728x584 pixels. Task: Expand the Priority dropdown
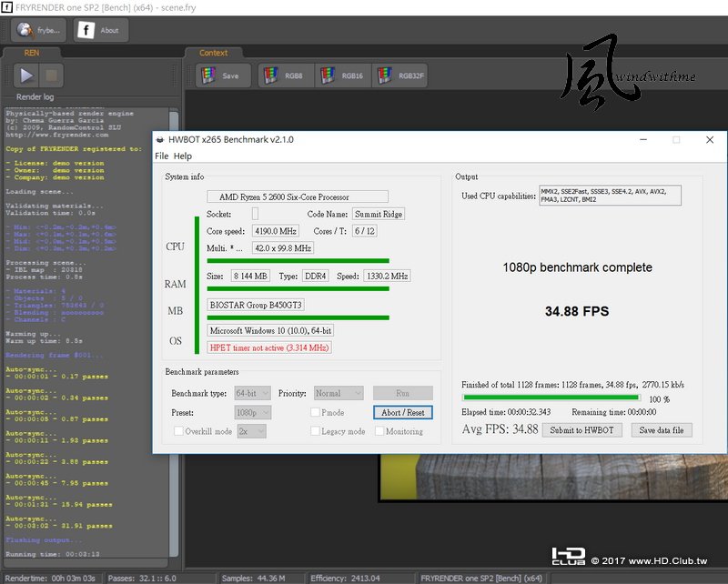click(x=339, y=393)
